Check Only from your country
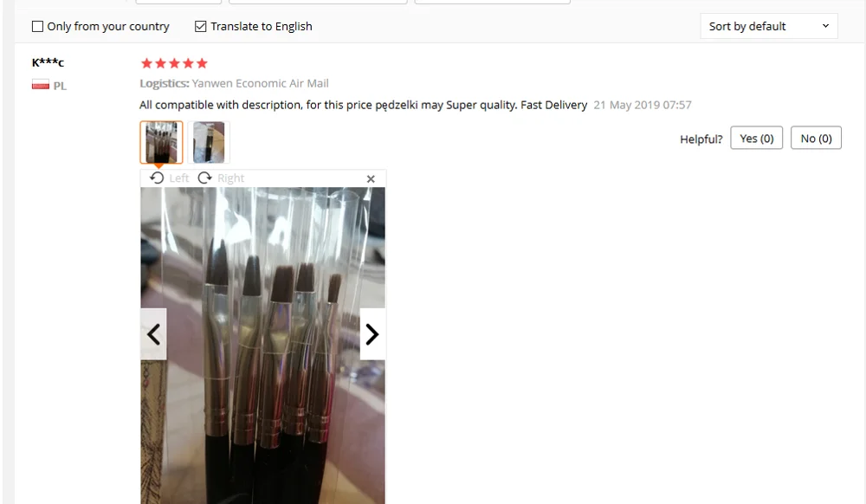The width and height of the screenshot is (866, 504). click(x=37, y=27)
